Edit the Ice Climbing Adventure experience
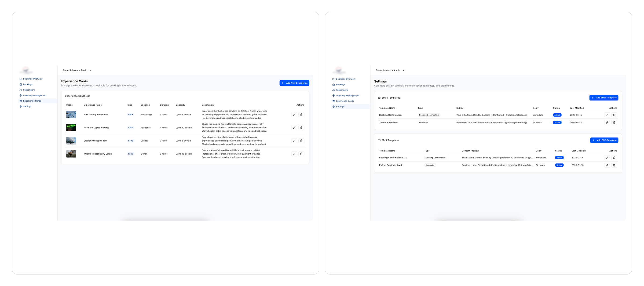Screen dimensions: 644x286 click(x=294, y=114)
